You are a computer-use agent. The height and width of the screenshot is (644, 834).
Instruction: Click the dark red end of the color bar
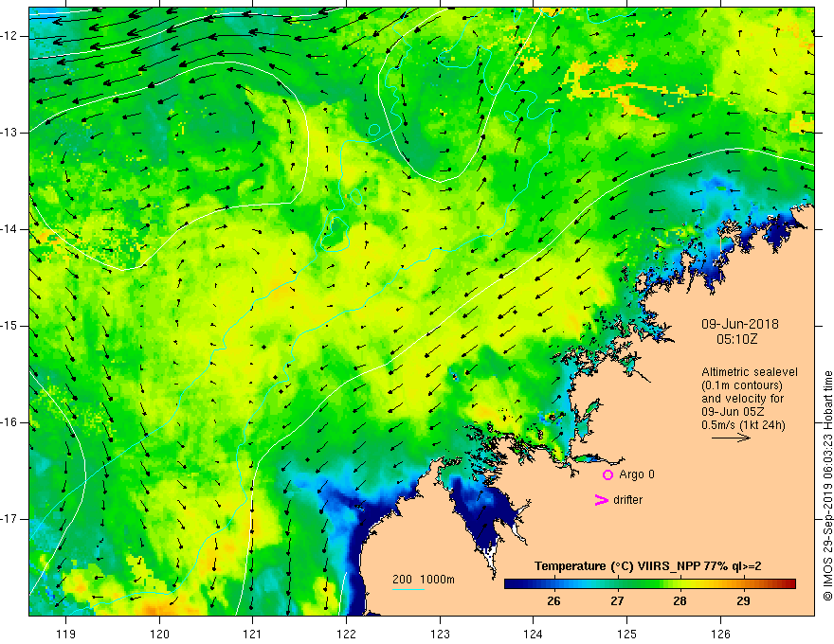791,584
